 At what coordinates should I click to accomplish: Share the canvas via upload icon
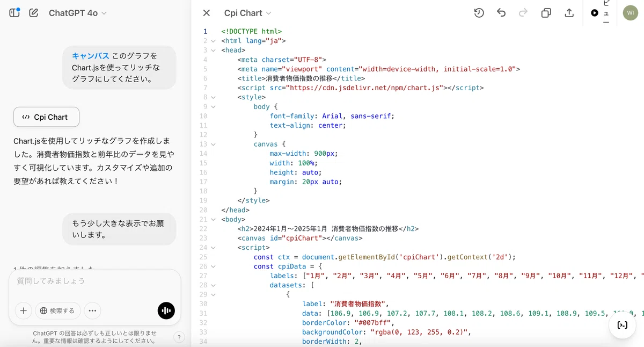pyautogui.click(x=569, y=13)
